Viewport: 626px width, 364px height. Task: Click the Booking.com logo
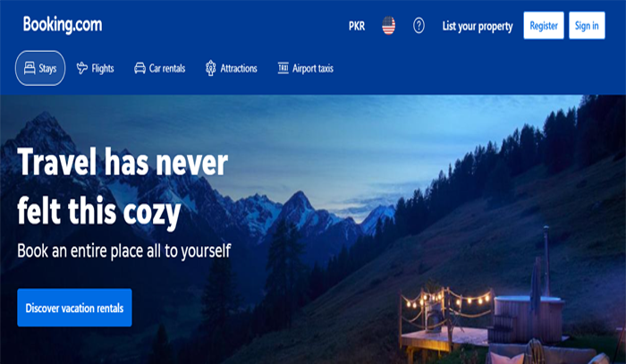(x=63, y=25)
